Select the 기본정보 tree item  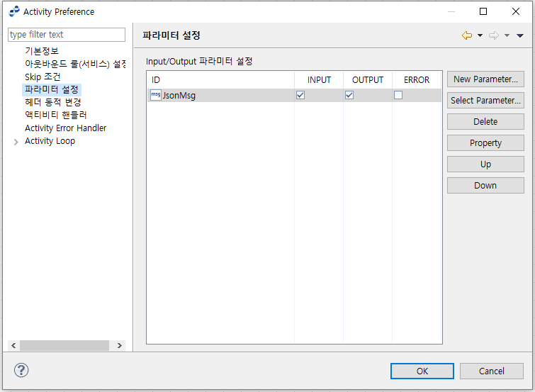click(x=42, y=51)
